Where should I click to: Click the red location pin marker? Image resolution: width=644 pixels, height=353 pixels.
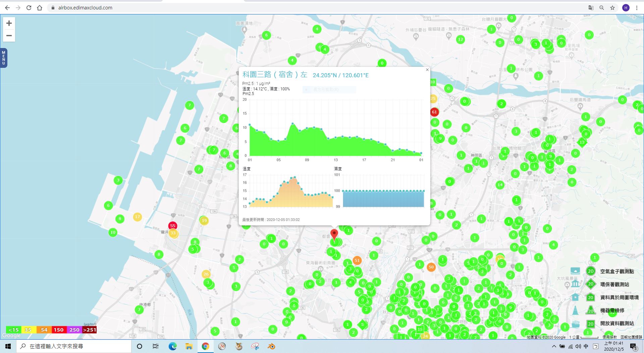click(x=334, y=234)
